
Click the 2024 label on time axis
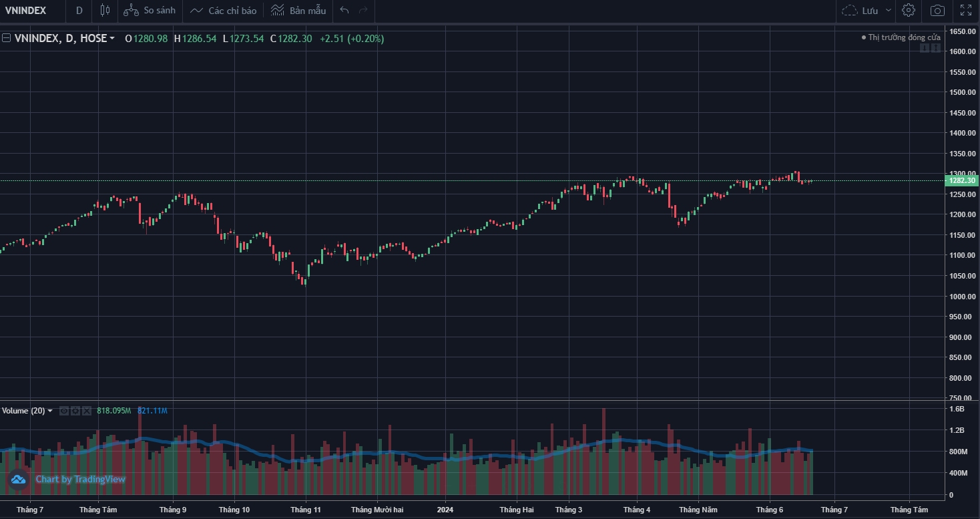(445, 510)
